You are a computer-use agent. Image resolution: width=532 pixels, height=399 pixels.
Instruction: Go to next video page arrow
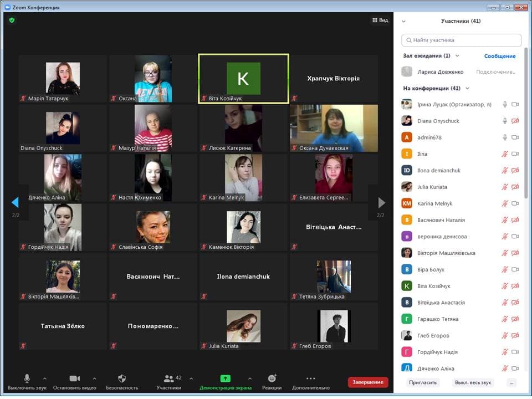[381, 203]
